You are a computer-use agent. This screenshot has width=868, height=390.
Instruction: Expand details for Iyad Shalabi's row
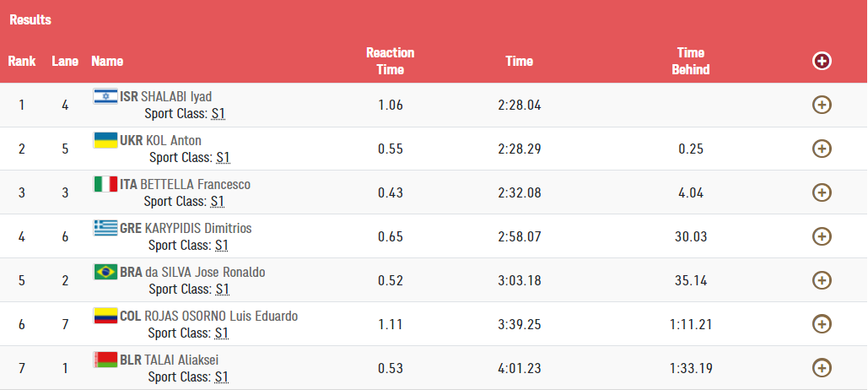pyautogui.click(x=822, y=105)
